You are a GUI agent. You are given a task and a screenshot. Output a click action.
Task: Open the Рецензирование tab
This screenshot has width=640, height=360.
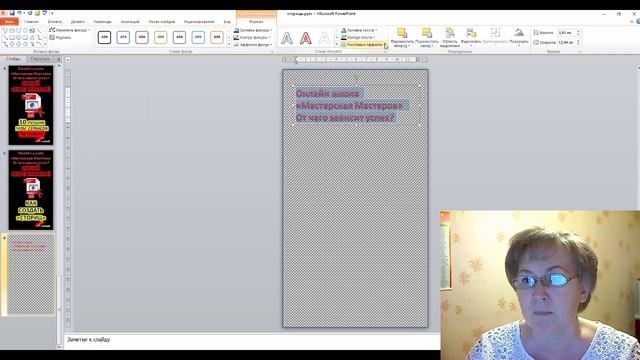tap(199, 22)
